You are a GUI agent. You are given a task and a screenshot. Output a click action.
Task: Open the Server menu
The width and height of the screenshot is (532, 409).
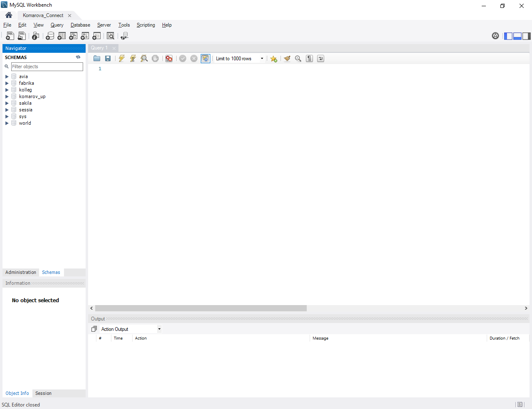click(104, 25)
